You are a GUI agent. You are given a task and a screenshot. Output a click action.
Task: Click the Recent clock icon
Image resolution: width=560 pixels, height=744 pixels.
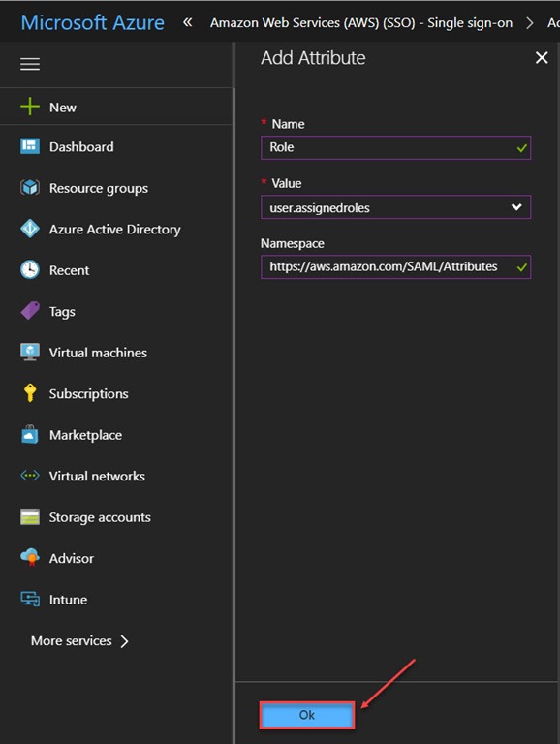pyautogui.click(x=30, y=270)
